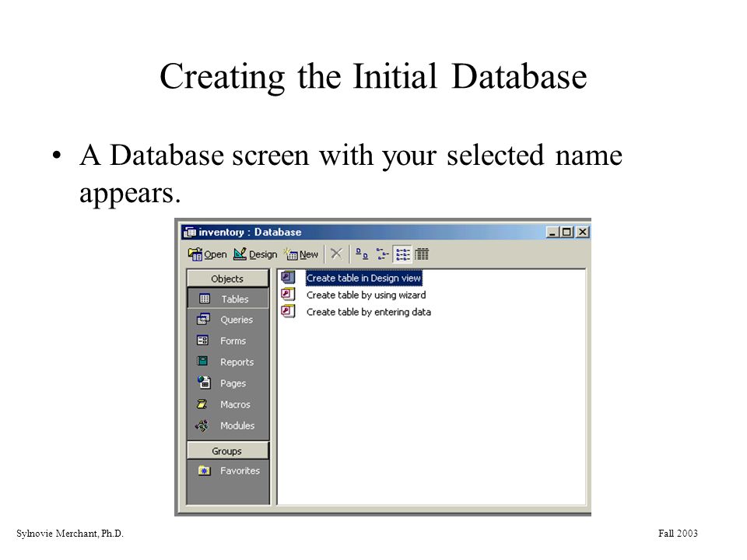
Task: Switch to Details view icon
Action: [422, 254]
